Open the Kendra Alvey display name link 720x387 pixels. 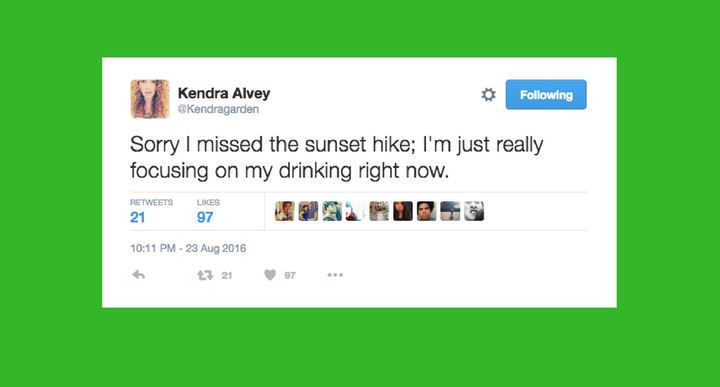click(x=224, y=93)
